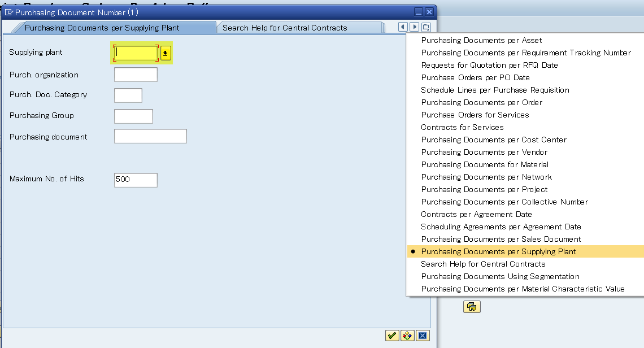The height and width of the screenshot is (348, 644).
Task: Open the tab list icon in tab strip
Action: (x=427, y=27)
